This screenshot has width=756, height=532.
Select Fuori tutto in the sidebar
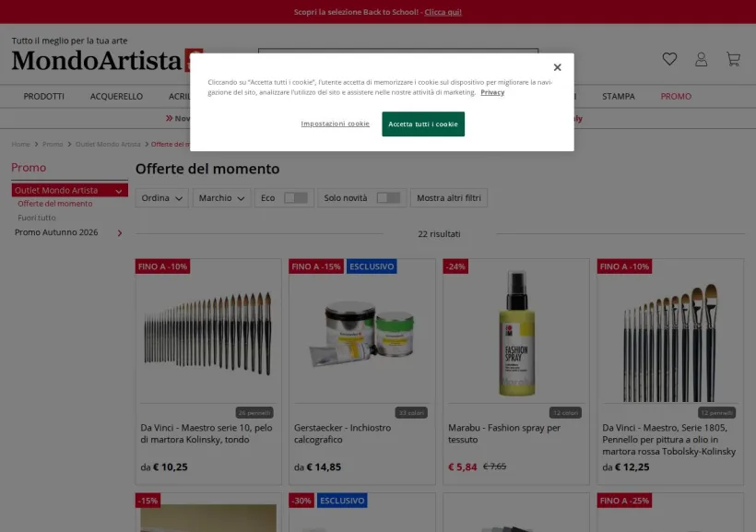(x=37, y=218)
